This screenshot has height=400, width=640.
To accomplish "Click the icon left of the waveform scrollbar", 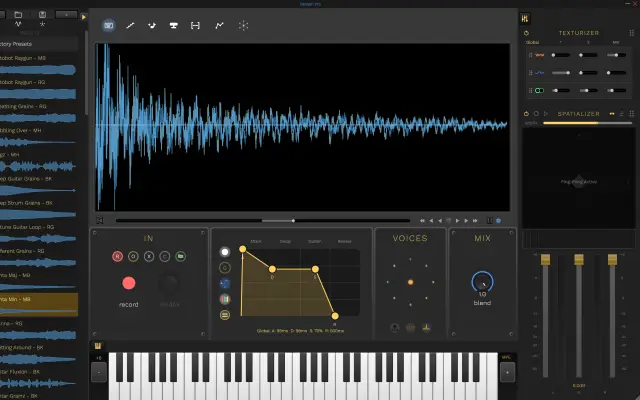I will tap(100, 220).
